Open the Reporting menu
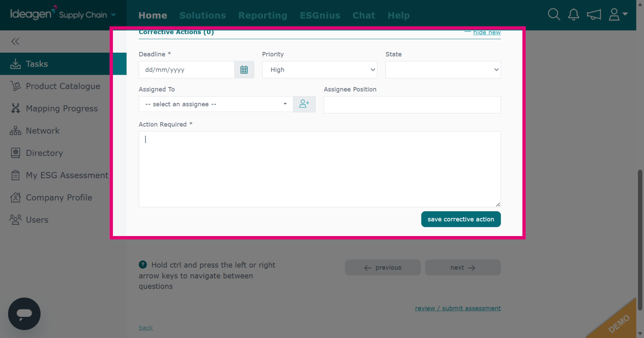 click(263, 15)
